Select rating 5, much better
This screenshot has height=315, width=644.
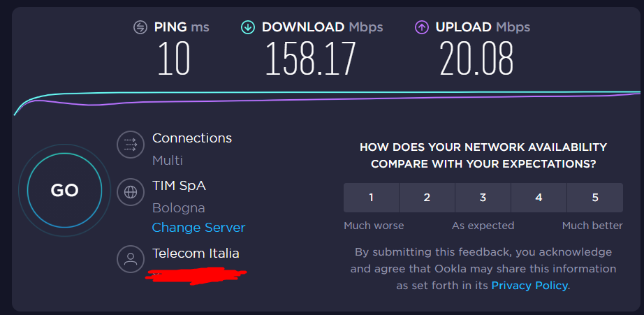(x=595, y=198)
